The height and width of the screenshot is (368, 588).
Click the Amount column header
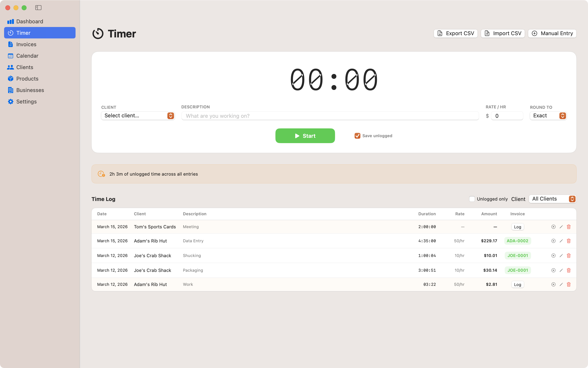click(489, 214)
